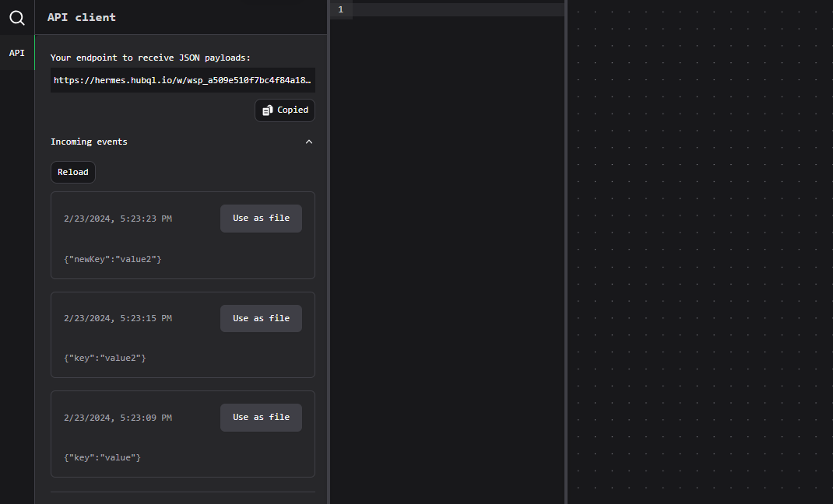Place cursor in the empty editor line
This screenshot has height=504, width=833.
[452, 9]
